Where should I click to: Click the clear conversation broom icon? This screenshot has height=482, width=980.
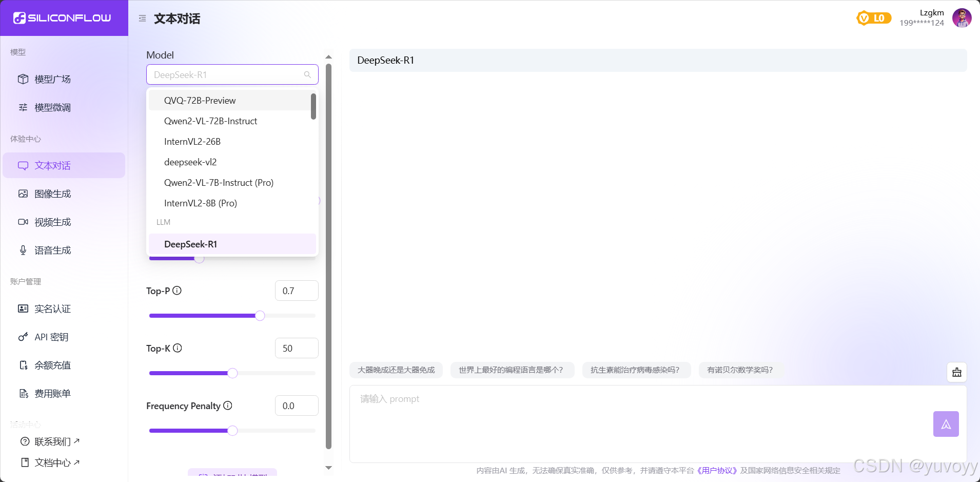tap(957, 372)
